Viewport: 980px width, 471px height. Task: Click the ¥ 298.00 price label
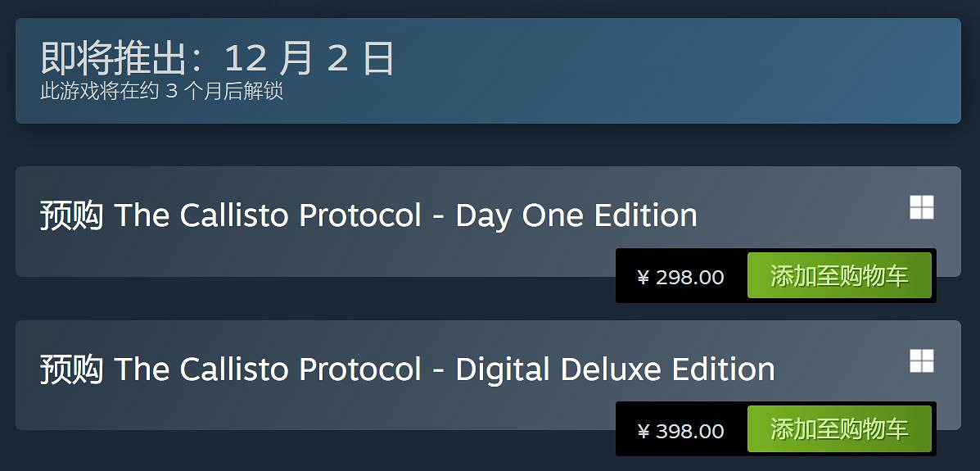coord(680,277)
